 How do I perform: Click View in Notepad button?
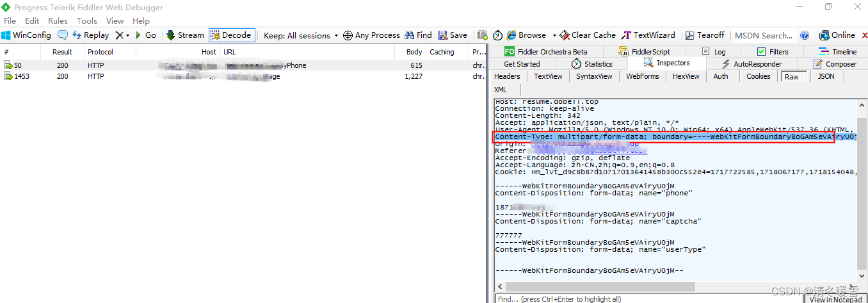point(835,299)
